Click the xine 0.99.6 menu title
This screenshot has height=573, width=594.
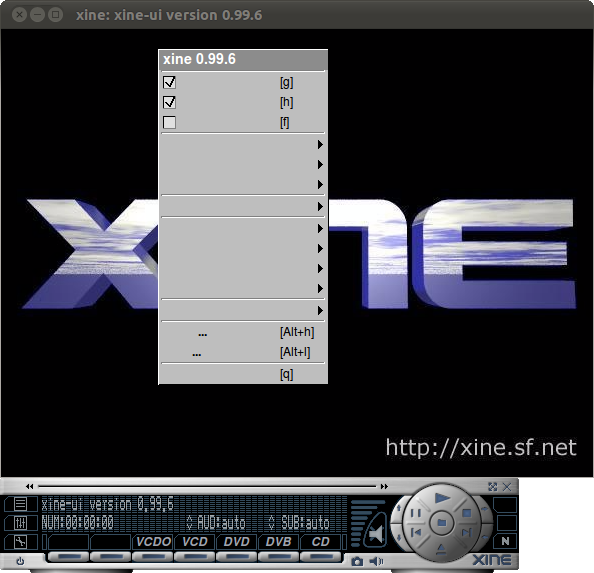coord(243,59)
